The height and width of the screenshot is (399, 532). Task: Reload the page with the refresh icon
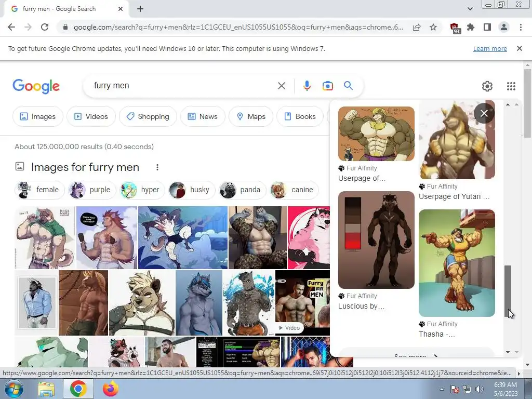coord(45,27)
